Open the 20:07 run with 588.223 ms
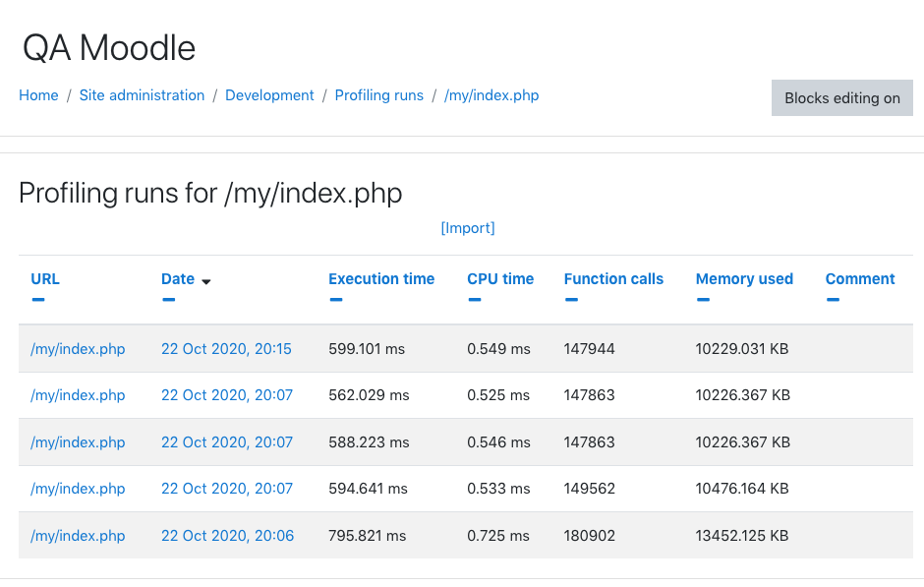924x587 pixels. (227, 442)
